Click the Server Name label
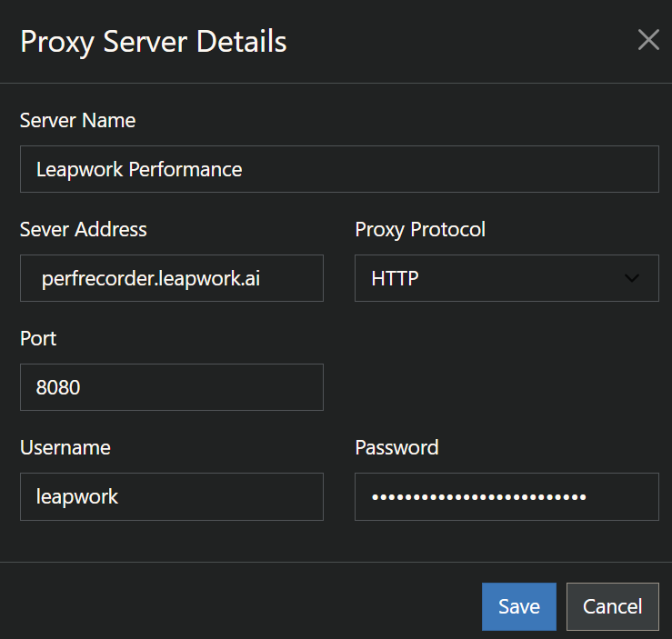 click(x=77, y=120)
